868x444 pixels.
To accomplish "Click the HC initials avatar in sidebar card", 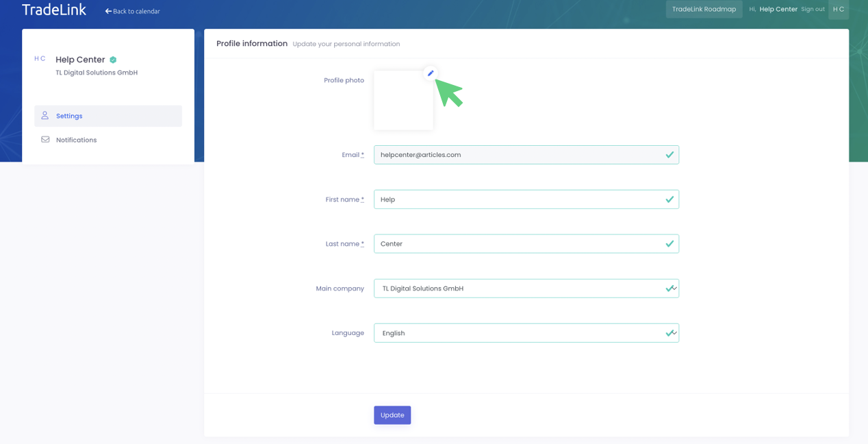I will click(40, 59).
